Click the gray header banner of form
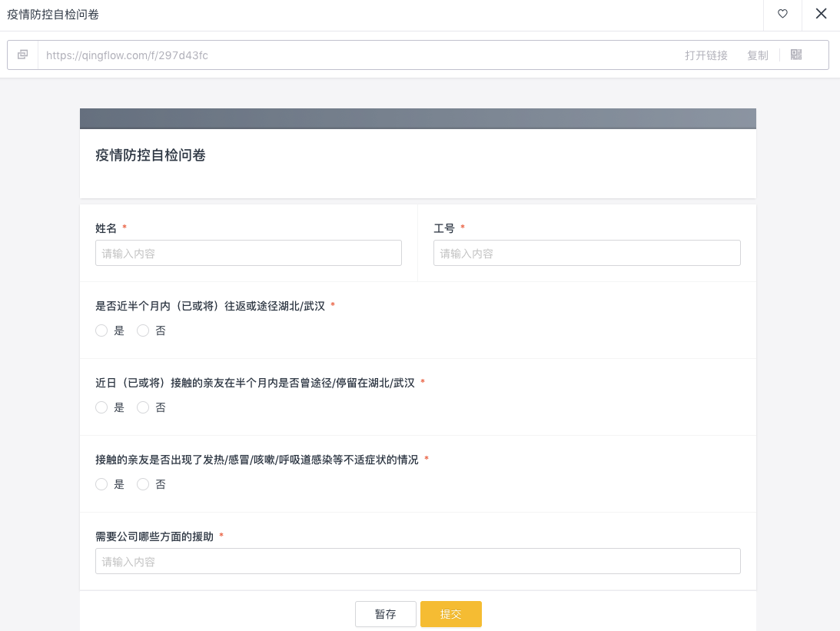The width and height of the screenshot is (840, 631). [418, 119]
